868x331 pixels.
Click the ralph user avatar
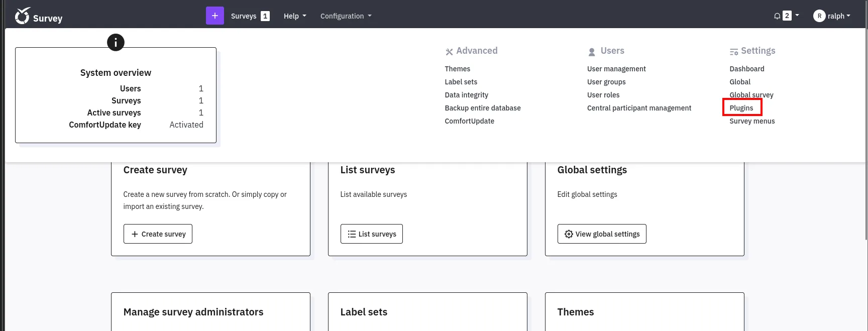(x=819, y=16)
